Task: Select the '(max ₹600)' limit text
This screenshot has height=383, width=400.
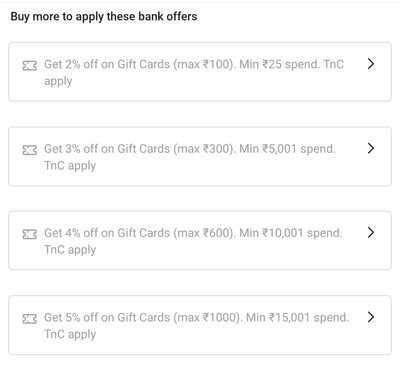Action: point(204,233)
